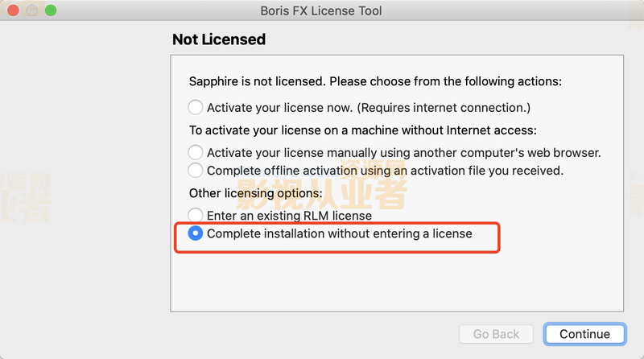Click the green zoom window button
The image size is (644, 359).
pyautogui.click(x=51, y=10)
